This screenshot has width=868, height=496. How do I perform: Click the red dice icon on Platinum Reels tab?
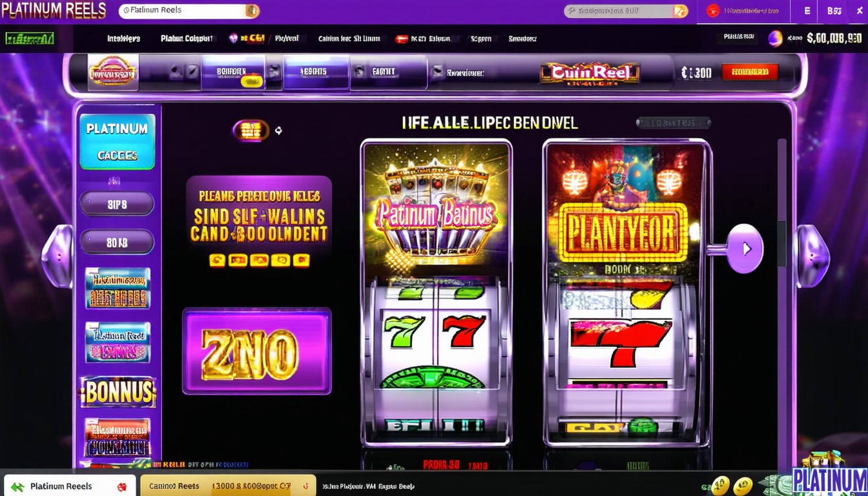pyautogui.click(x=121, y=487)
